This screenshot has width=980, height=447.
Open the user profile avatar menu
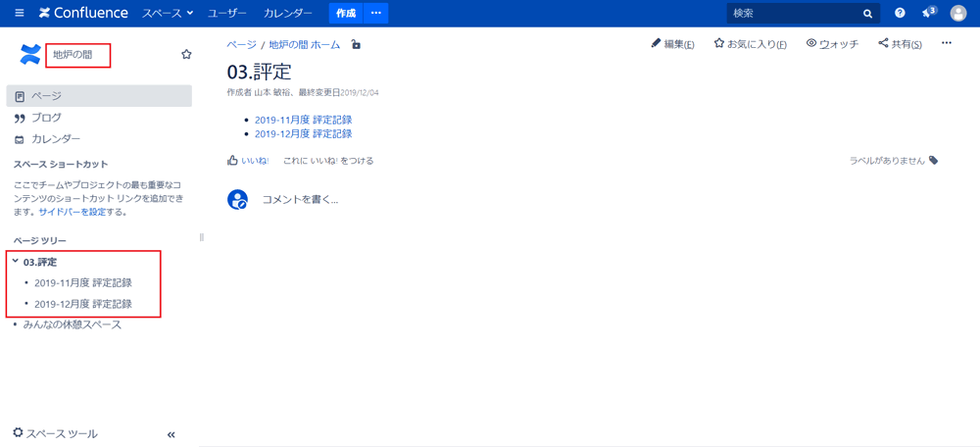958,14
